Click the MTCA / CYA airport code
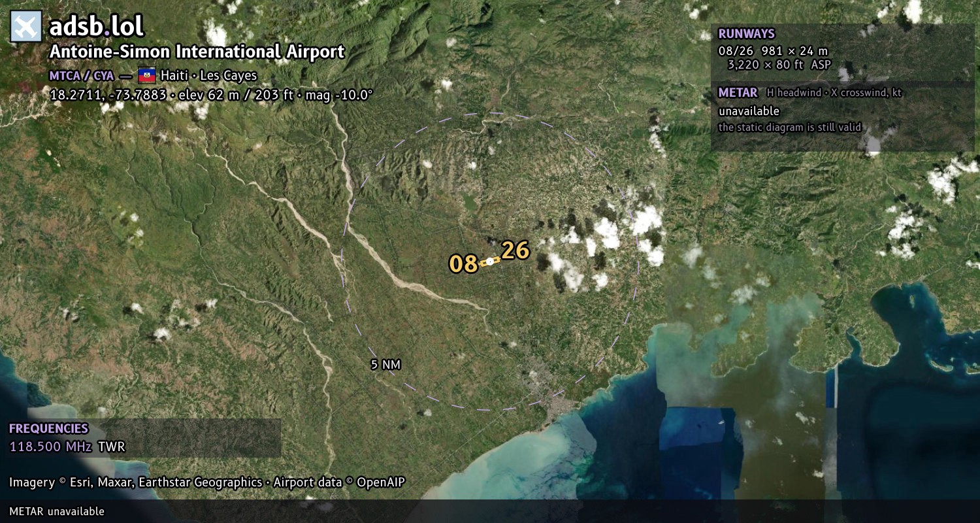 82,76
